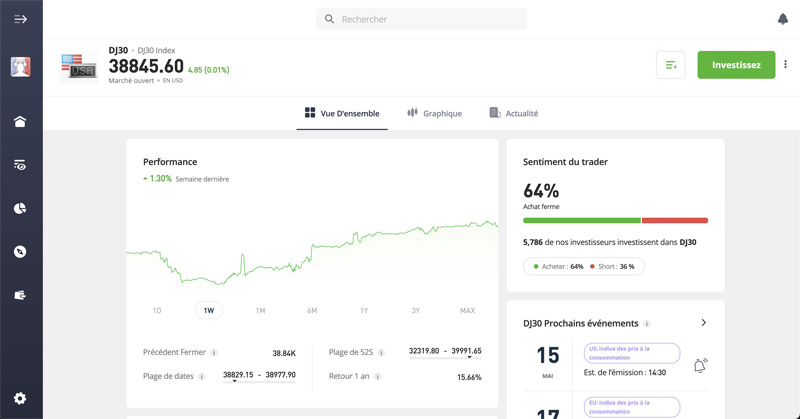Click the Acheter 64% Short 36% pill
The image size is (800, 419).
[x=584, y=266]
